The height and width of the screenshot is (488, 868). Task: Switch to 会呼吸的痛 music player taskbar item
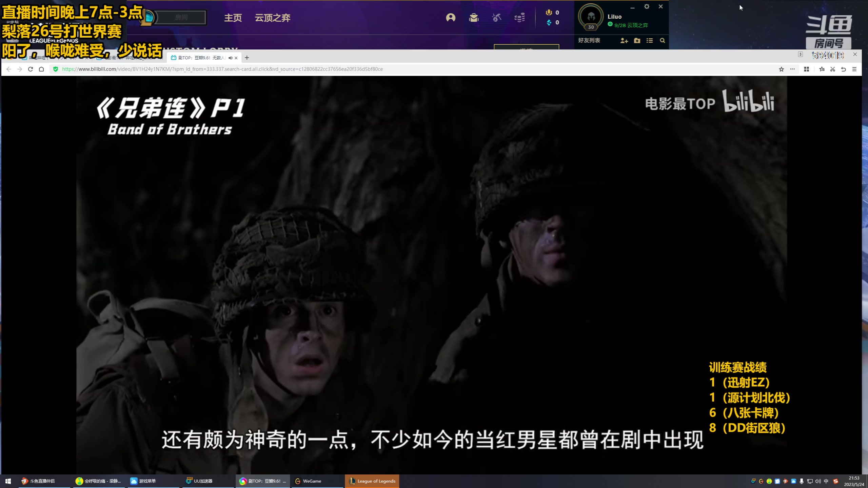(x=99, y=481)
